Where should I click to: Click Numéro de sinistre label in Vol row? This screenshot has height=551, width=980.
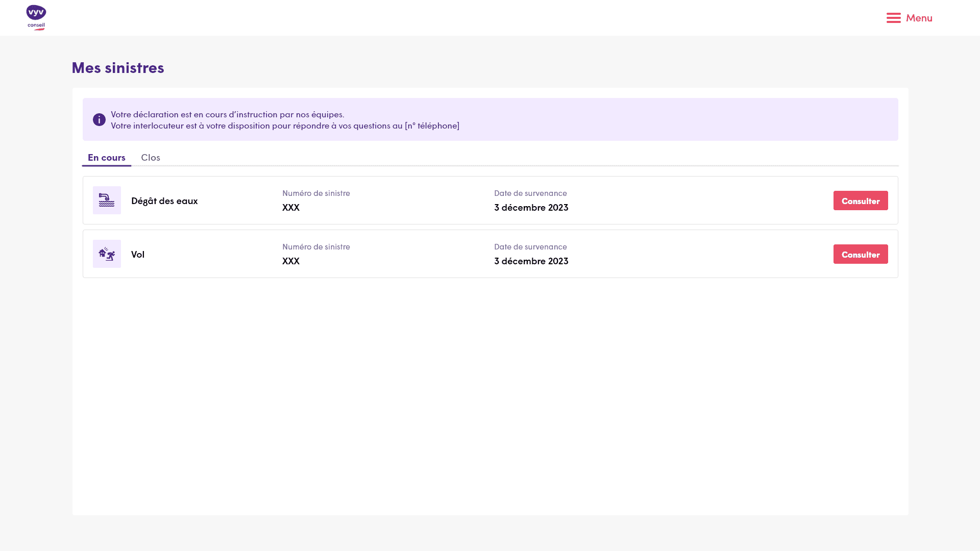point(316,246)
